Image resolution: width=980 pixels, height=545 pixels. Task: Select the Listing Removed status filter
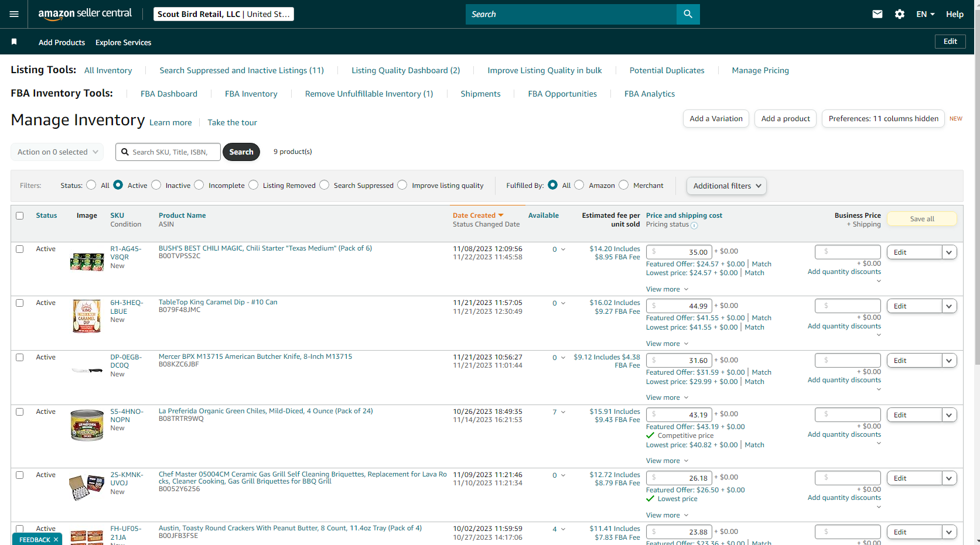tap(254, 185)
